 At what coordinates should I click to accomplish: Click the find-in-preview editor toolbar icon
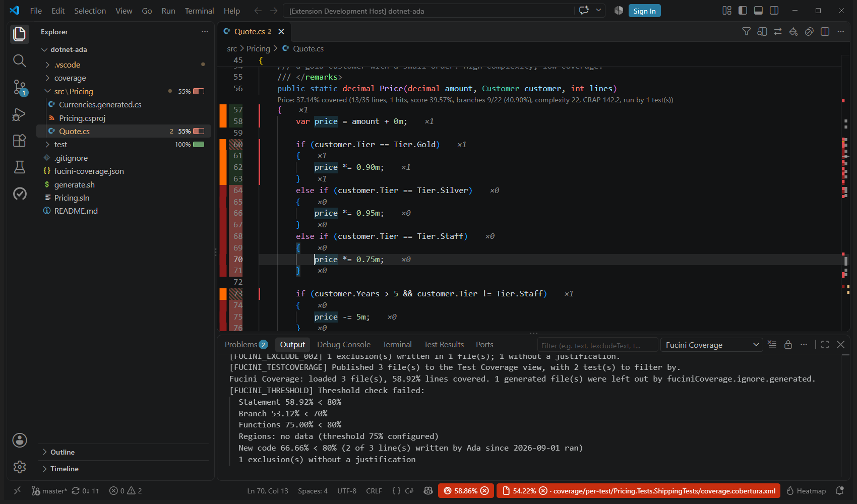point(762,32)
